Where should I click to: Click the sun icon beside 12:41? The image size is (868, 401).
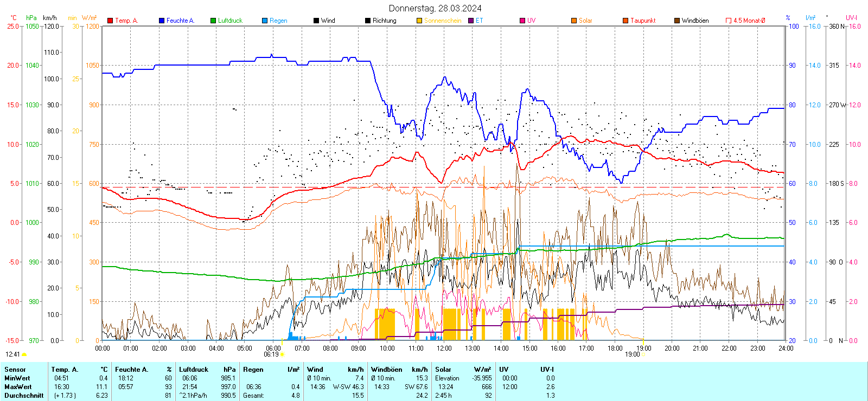pos(24,354)
